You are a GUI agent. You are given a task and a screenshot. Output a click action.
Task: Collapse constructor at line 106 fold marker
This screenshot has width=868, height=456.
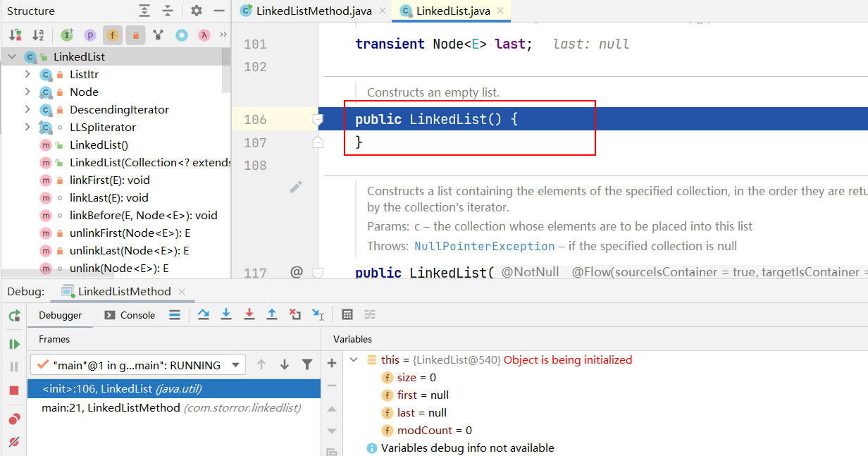click(318, 120)
